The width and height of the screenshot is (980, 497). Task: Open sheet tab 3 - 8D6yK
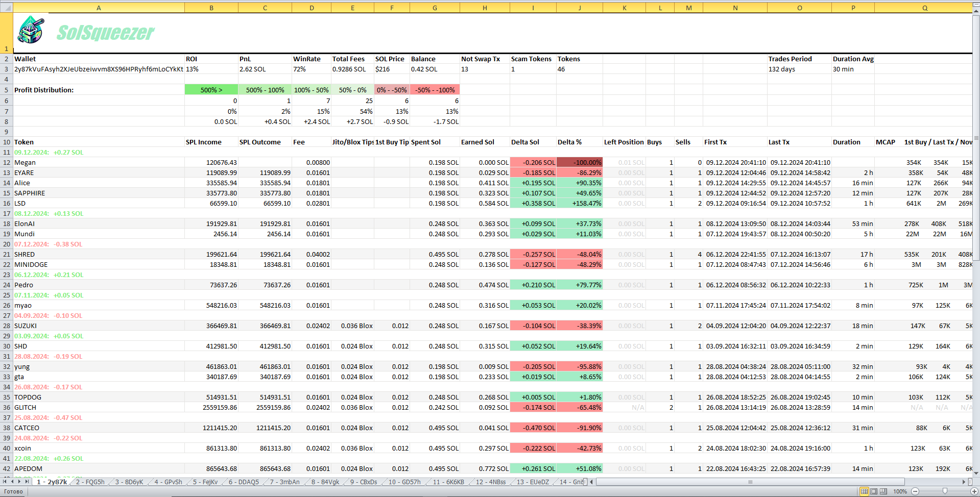coord(129,482)
